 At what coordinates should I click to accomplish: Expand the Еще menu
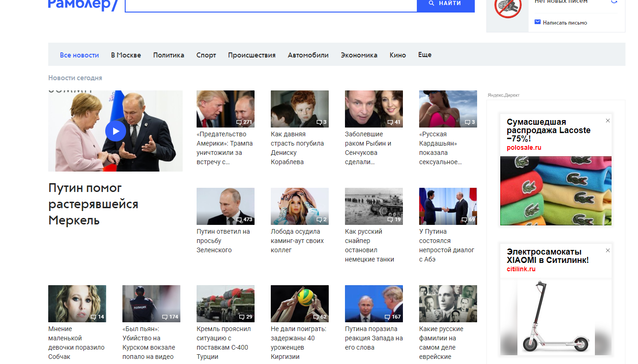425,54
